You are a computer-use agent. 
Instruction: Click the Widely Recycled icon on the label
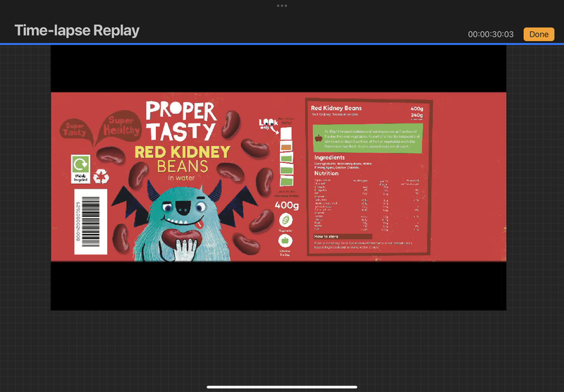pyautogui.click(x=80, y=169)
